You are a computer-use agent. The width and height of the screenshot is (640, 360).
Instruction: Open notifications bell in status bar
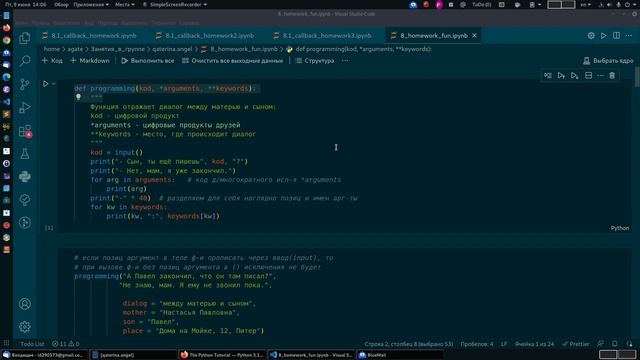point(615,344)
